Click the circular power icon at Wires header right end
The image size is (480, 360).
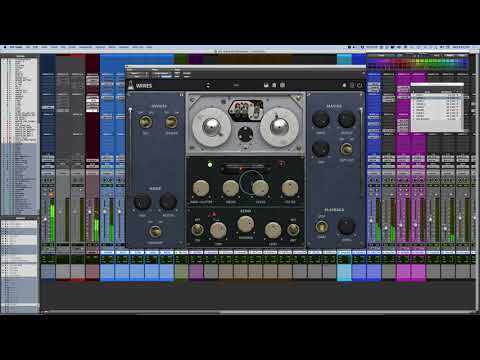(359, 85)
